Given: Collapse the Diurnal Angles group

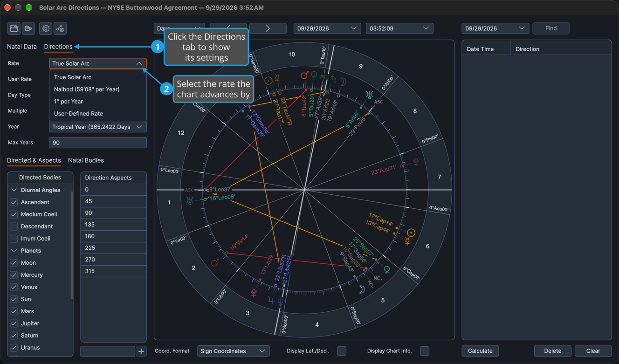Looking at the screenshot, I should [14, 190].
